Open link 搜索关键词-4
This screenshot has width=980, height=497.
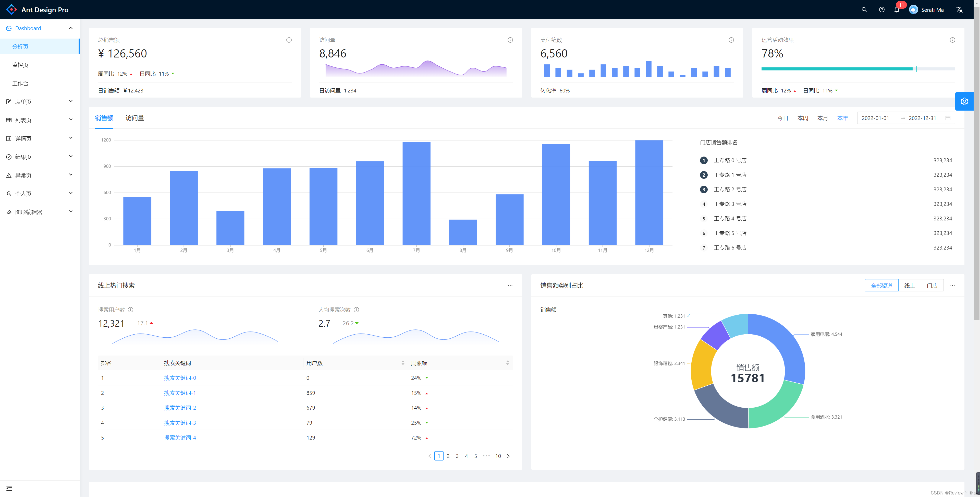pyautogui.click(x=180, y=437)
